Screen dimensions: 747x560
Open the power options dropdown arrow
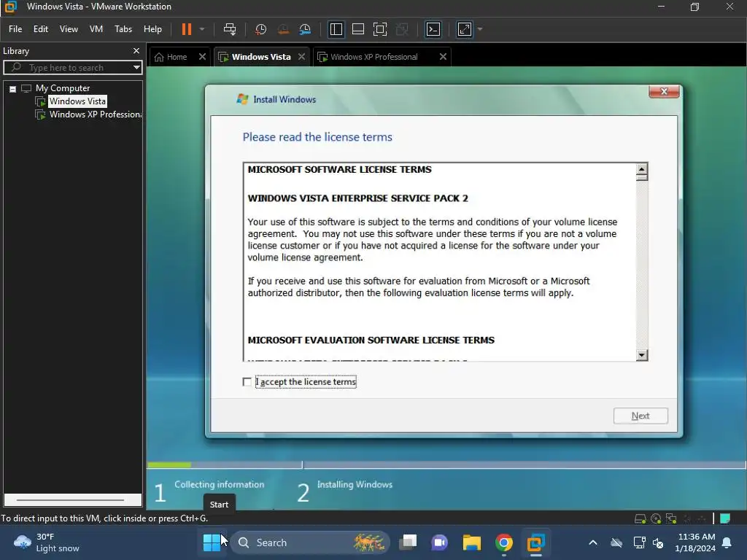point(202,29)
